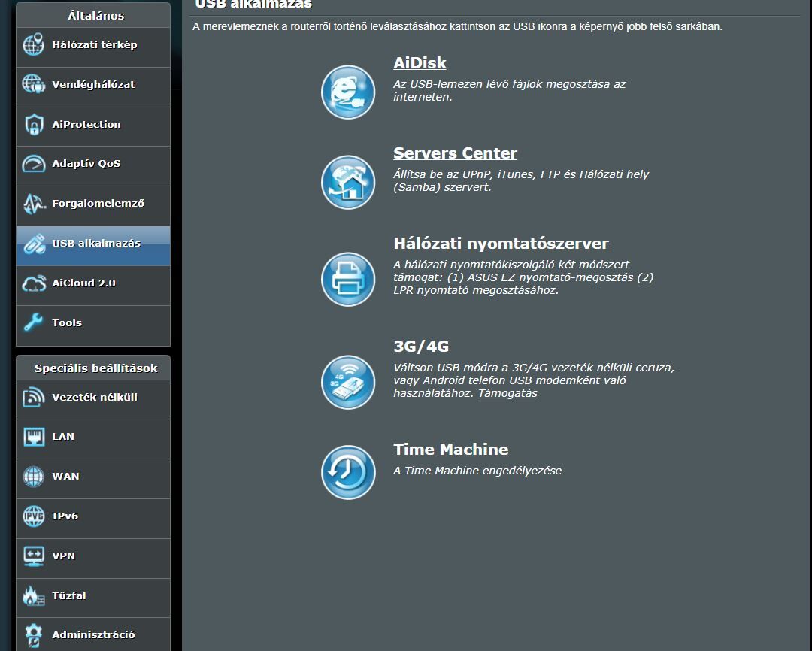Open the LAN settings label
812x651 pixels.
coord(63,437)
